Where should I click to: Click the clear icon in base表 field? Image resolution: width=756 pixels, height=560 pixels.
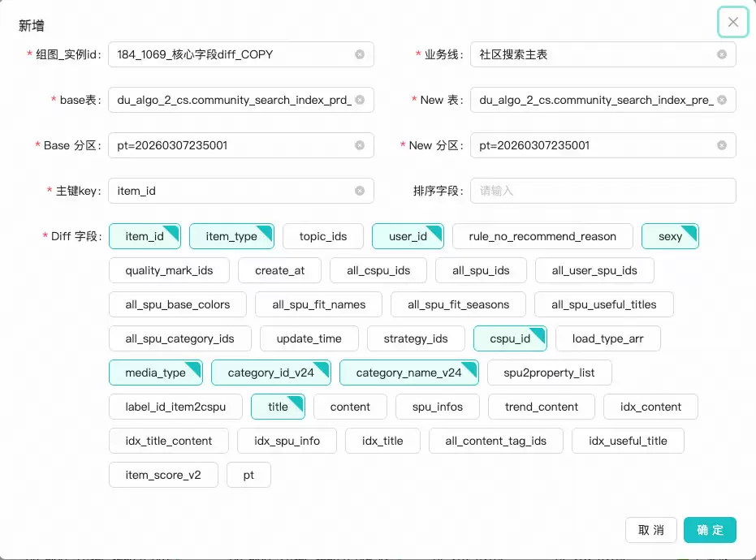tap(360, 100)
